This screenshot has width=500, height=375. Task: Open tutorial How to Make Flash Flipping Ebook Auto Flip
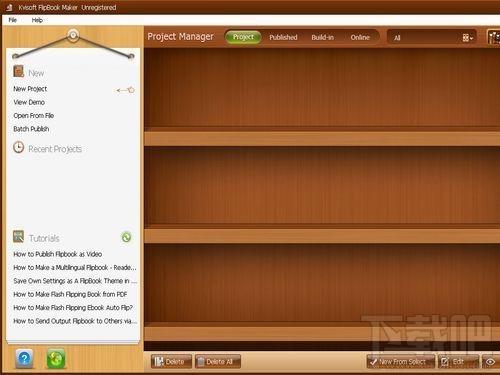(x=73, y=308)
